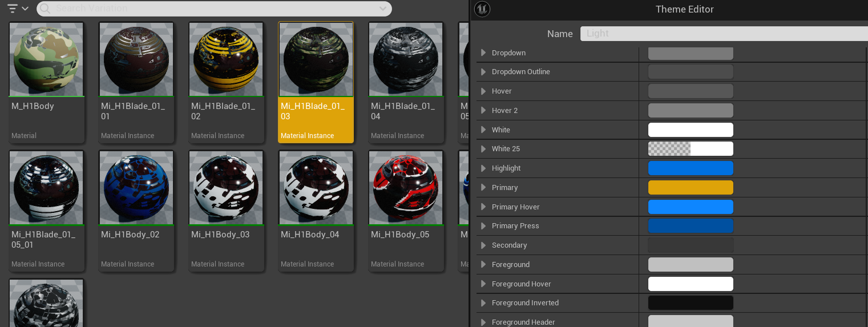Select the Mi_H1Blade_01_05_01 material thumbnail
This screenshot has width=868, height=327.
tap(46, 188)
